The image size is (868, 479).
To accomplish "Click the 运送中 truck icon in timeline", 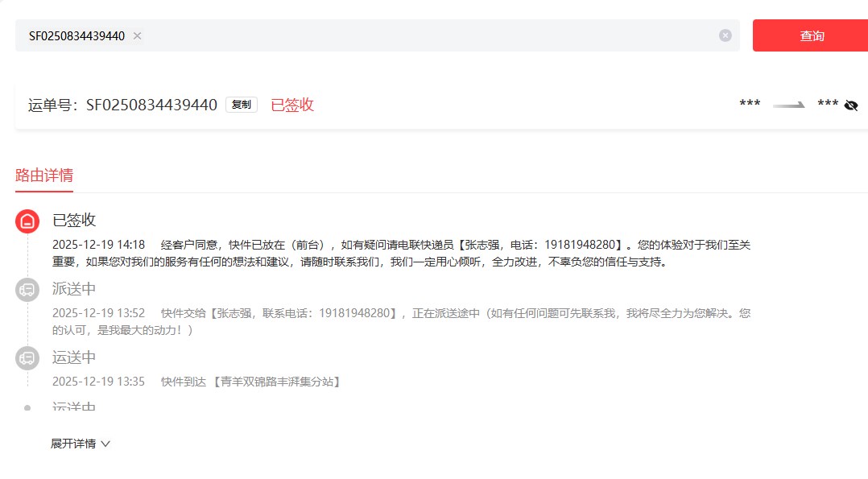I will (x=27, y=358).
